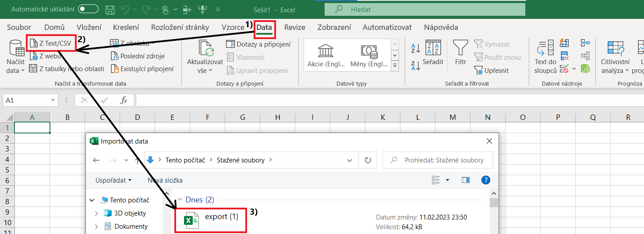
Task: Click Nová složka button
Action: click(x=165, y=180)
